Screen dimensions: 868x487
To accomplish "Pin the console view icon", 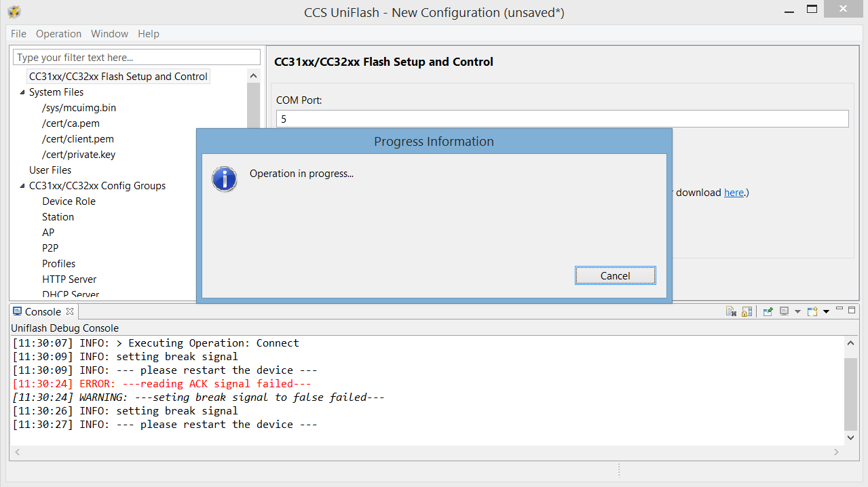I will click(x=768, y=311).
